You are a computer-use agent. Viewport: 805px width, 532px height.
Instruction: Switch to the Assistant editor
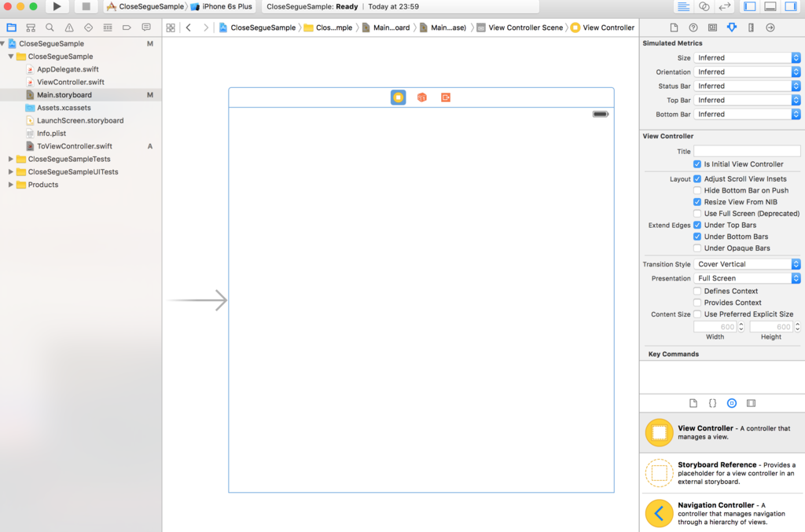[704, 6]
